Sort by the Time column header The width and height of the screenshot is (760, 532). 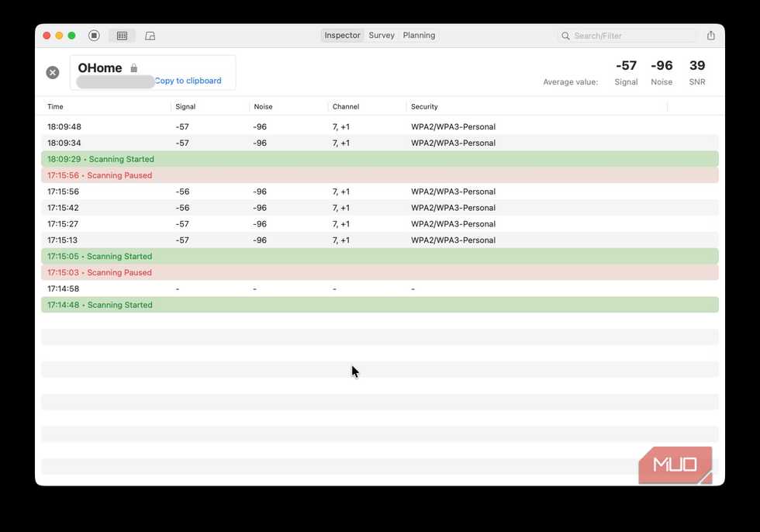55,106
